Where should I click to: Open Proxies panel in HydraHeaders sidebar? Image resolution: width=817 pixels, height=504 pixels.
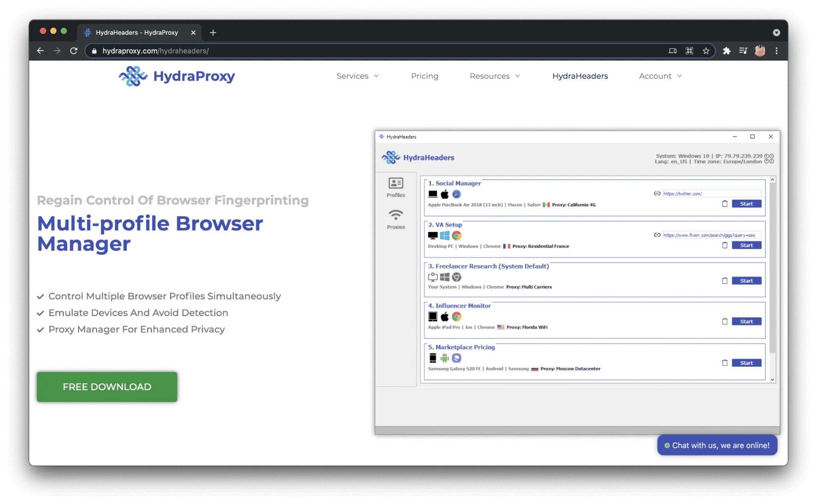click(396, 220)
